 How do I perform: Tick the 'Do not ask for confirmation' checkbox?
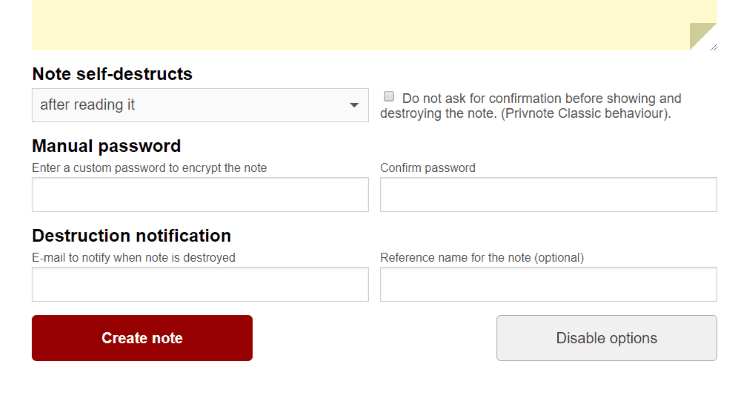click(x=389, y=97)
